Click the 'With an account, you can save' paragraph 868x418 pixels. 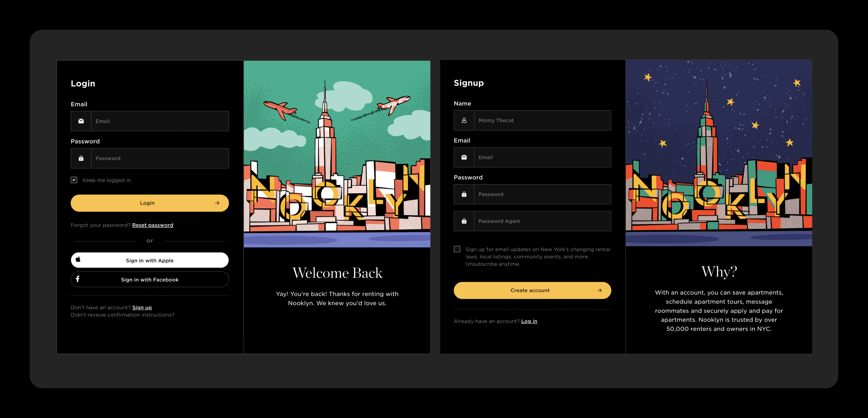click(x=719, y=310)
